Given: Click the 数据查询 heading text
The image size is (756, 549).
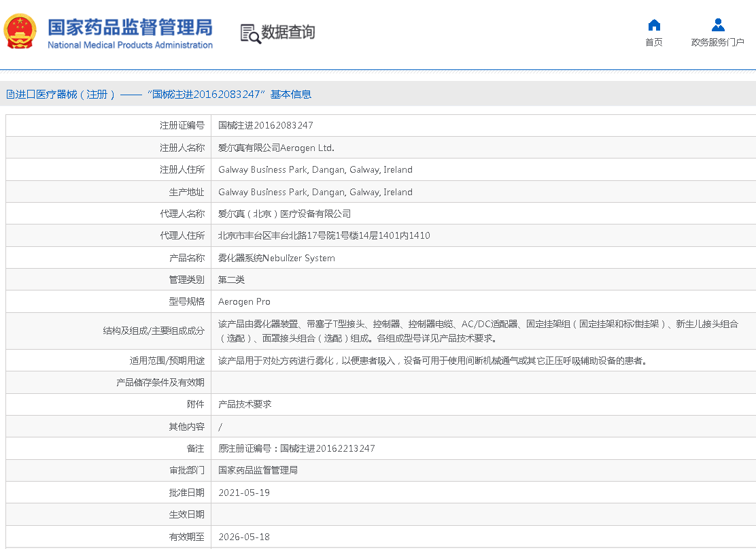Looking at the screenshot, I should 288,32.
